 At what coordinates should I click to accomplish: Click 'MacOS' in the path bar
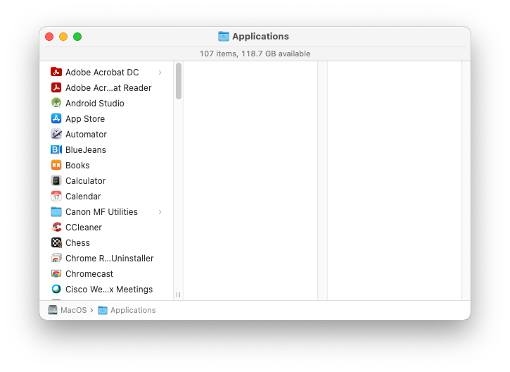[x=73, y=310]
